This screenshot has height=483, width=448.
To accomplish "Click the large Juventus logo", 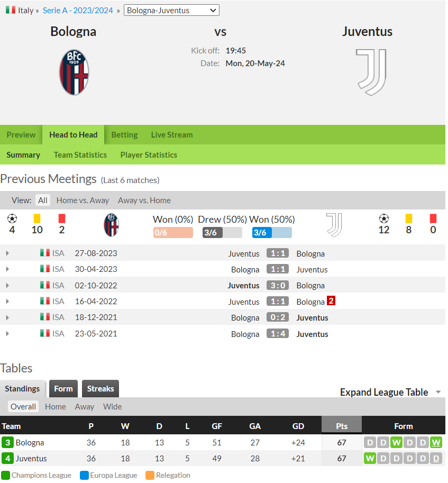I will click(371, 72).
